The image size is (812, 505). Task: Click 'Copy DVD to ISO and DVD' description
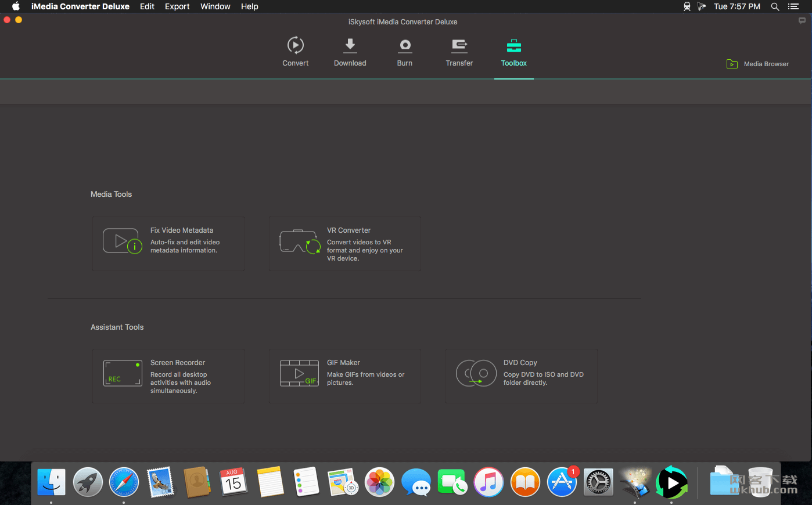[544, 374]
